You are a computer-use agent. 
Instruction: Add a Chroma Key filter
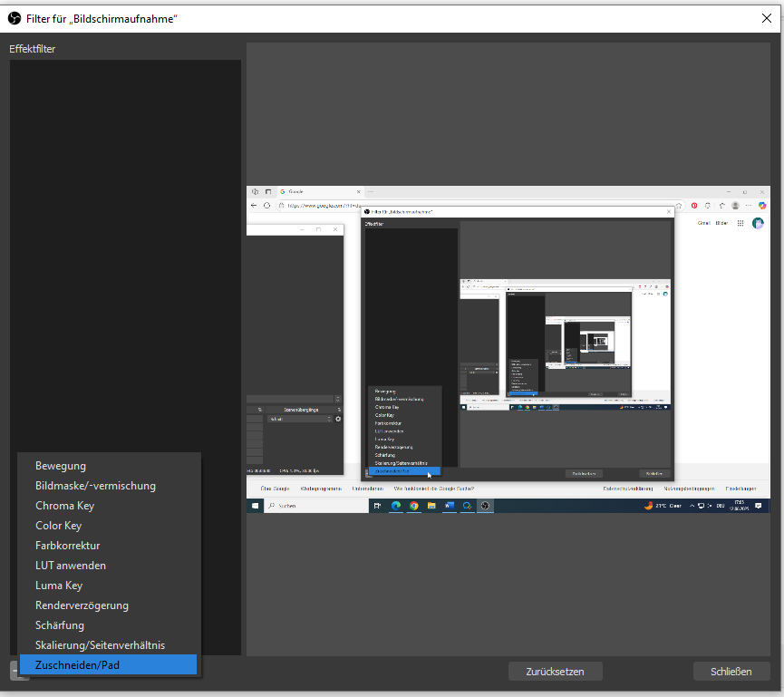point(108,506)
